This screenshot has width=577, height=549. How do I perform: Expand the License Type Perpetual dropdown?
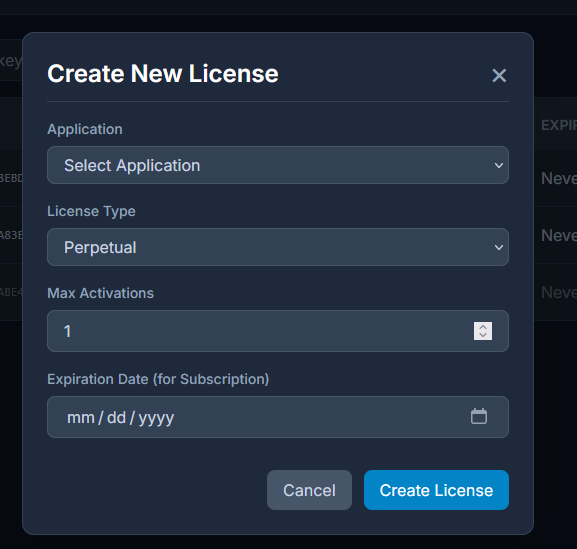(278, 247)
